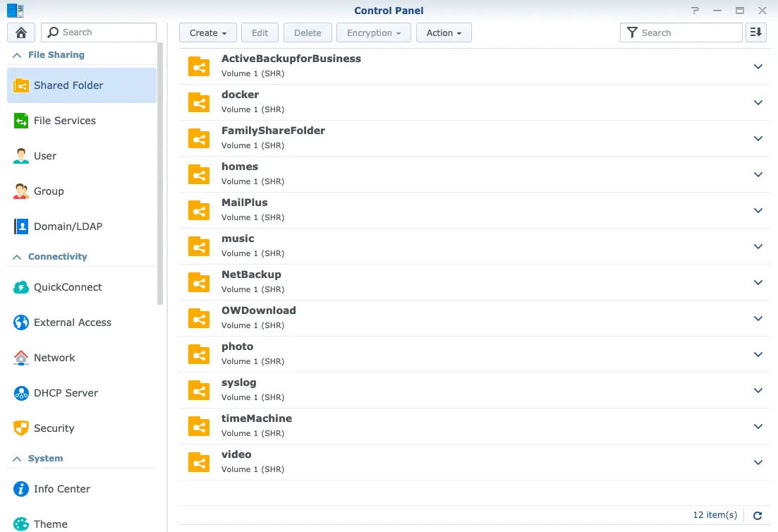The height and width of the screenshot is (532, 778).
Task: Open User settings
Action: click(x=81, y=156)
